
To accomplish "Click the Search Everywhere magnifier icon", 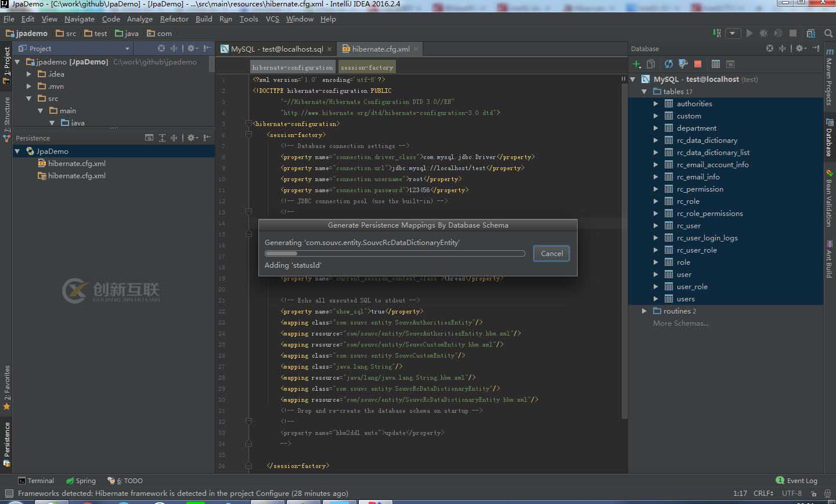I will pos(828,33).
